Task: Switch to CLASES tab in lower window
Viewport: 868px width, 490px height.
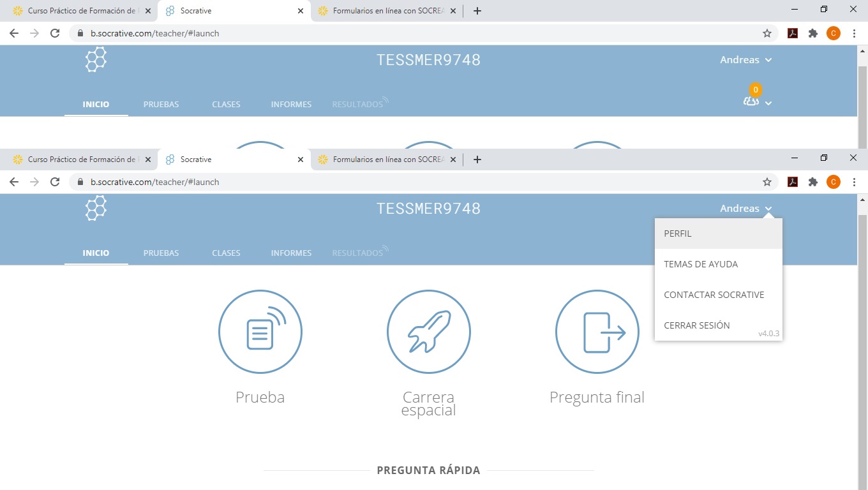Action: coord(226,253)
